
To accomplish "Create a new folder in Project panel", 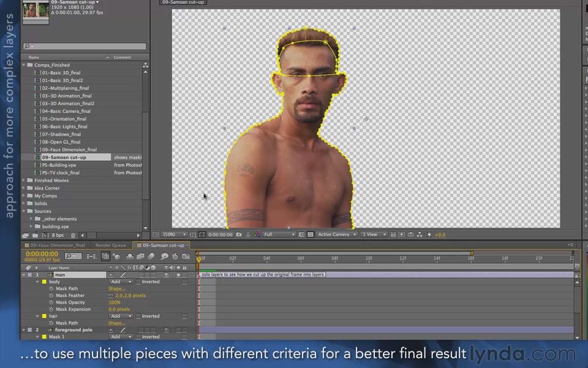I will tap(35, 236).
